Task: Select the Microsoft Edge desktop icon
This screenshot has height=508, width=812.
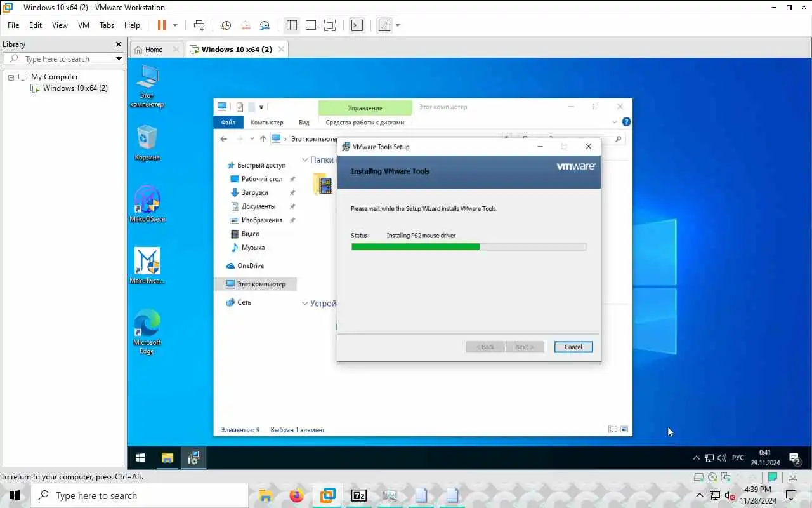Action: pyautogui.click(x=147, y=331)
